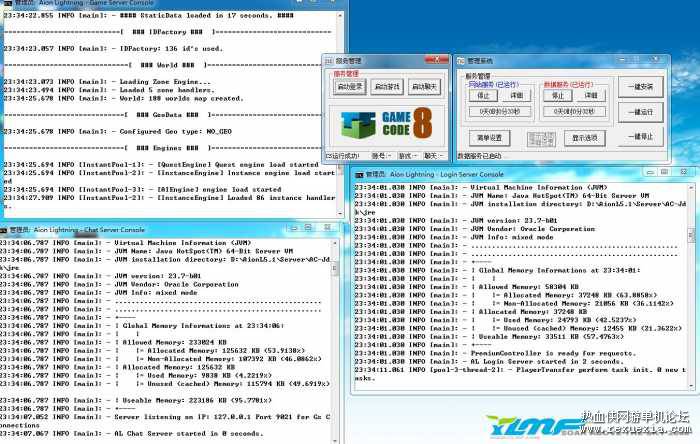700x444 pixels.
Task: Click the 聊天 status indicator in 服务管理
Action: pyautogui.click(x=433, y=156)
